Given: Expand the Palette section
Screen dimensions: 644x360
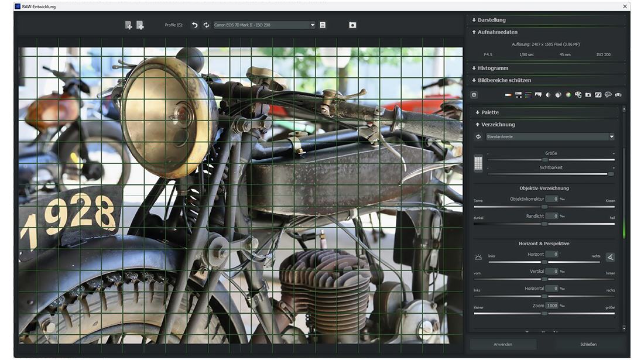Looking at the screenshot, I should pos(490,112).
